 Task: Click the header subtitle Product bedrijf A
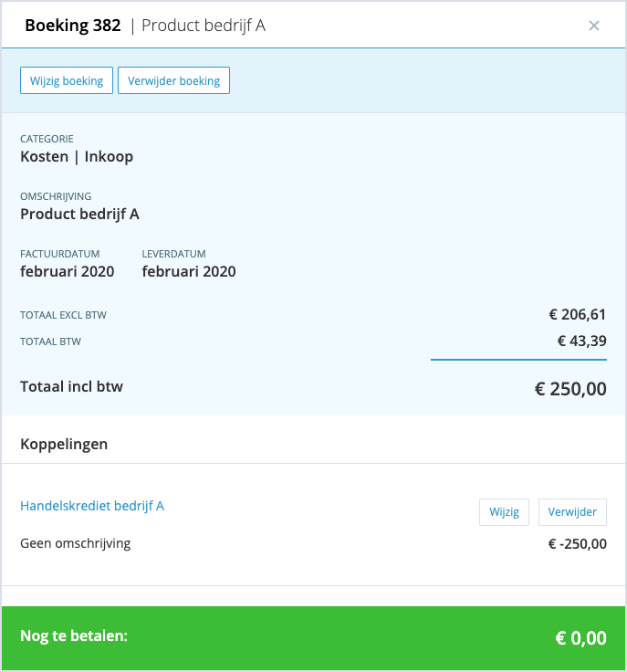(x=204, y=26)
